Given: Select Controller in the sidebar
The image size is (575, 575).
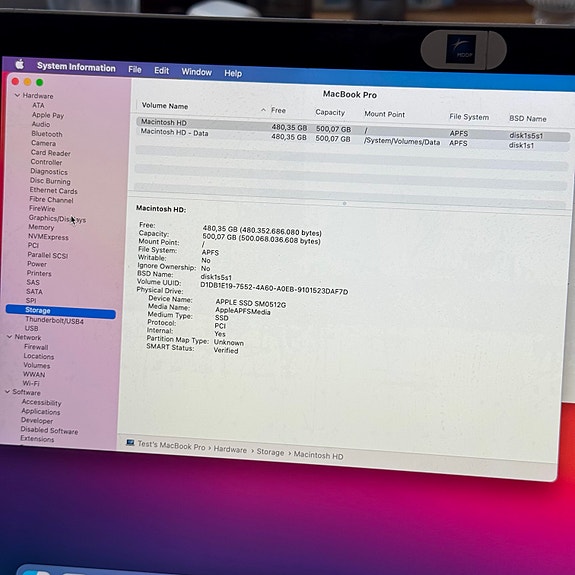Looking at the screenshot, I should (46, 162).
